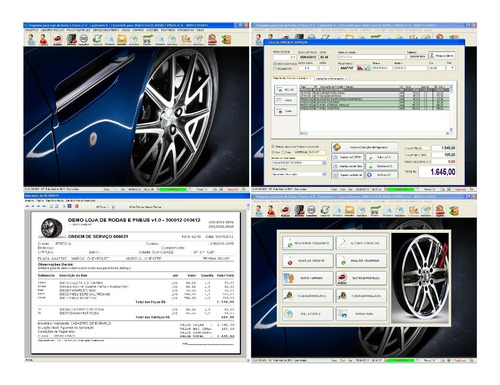Viewport: 500px width, 385px height.
Task: Click gray disc icon in quick menu window toolbar
Action: 311,211
